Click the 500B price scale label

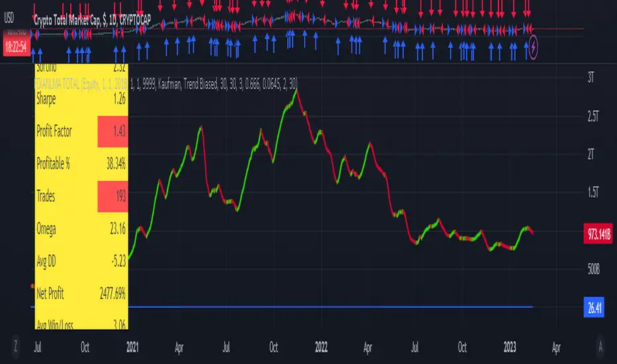point(593,269)
